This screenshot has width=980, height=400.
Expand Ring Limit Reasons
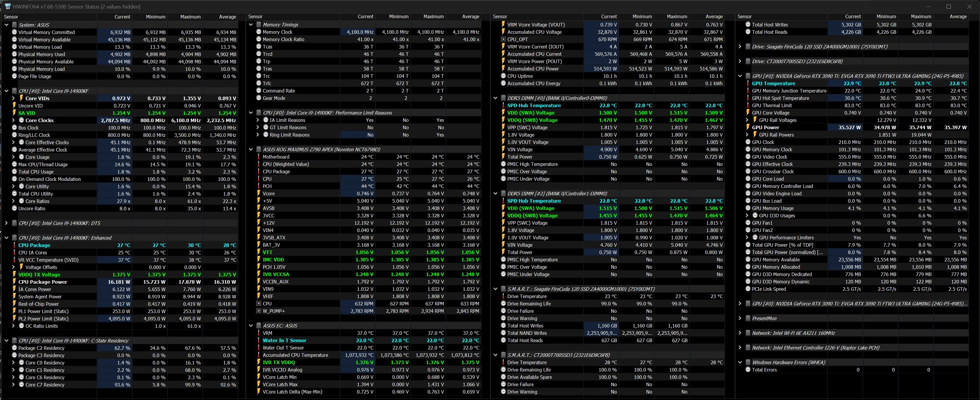click(x=258, y=135)
